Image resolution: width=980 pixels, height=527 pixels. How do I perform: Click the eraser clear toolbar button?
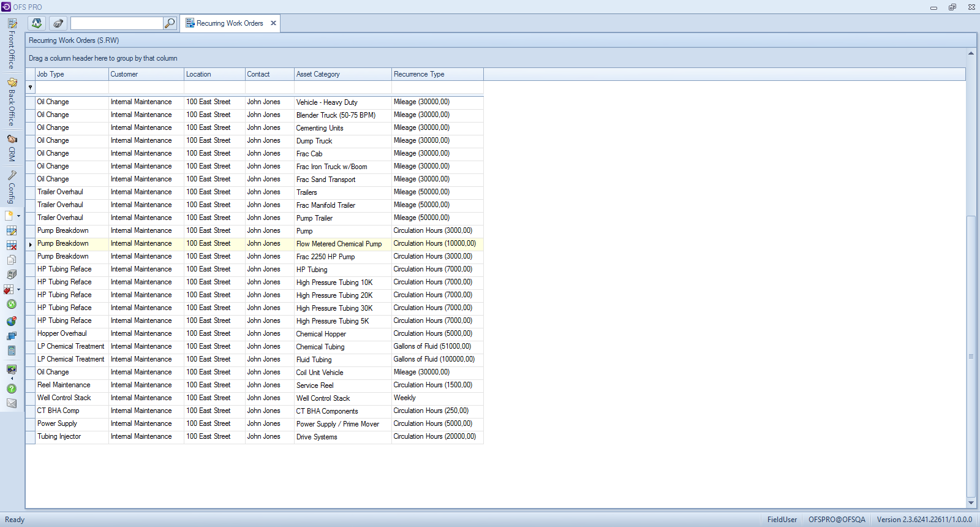[x=58, y=23]
